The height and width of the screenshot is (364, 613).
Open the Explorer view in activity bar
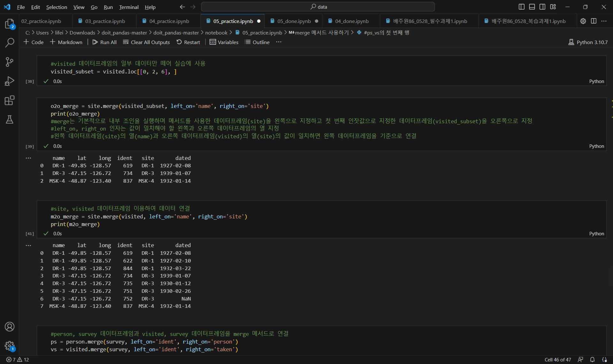tap(10, 24)
